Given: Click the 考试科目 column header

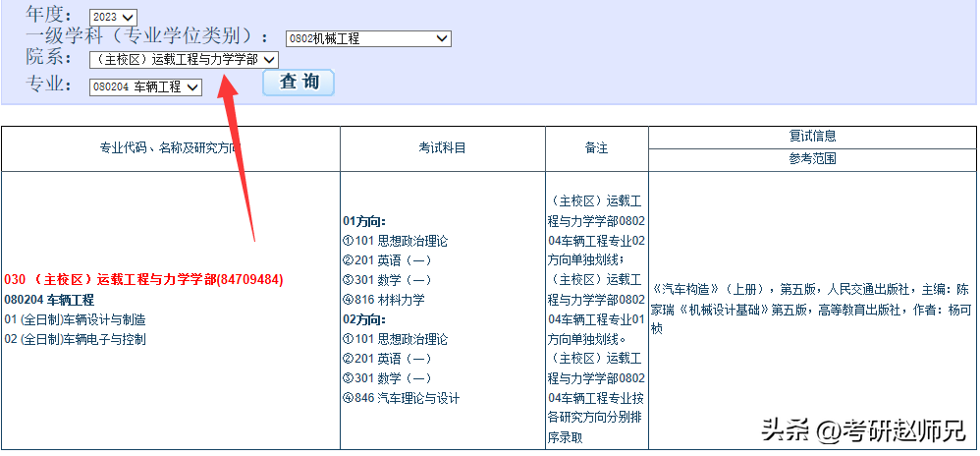Looking at the screenshot, I should point(442,148).
